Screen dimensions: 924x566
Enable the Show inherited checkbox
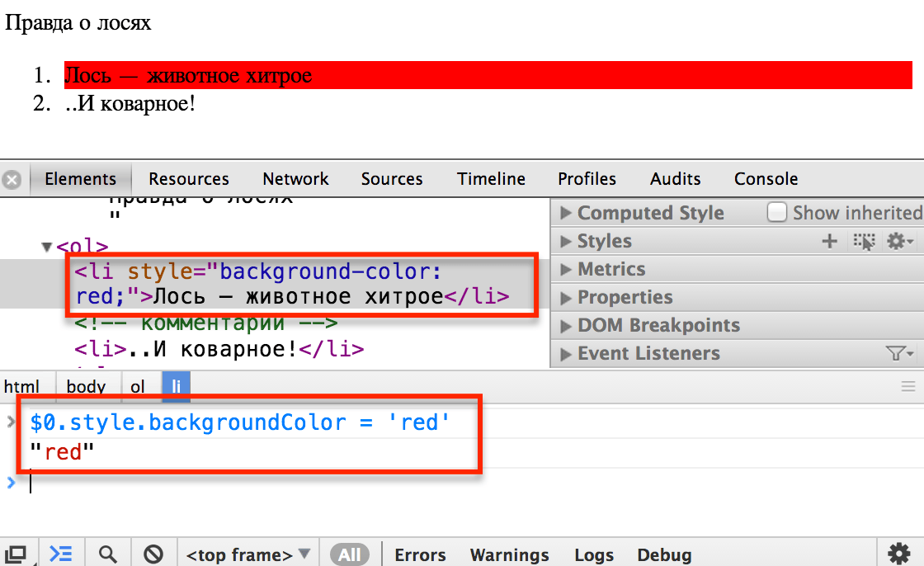click(777, 213)
